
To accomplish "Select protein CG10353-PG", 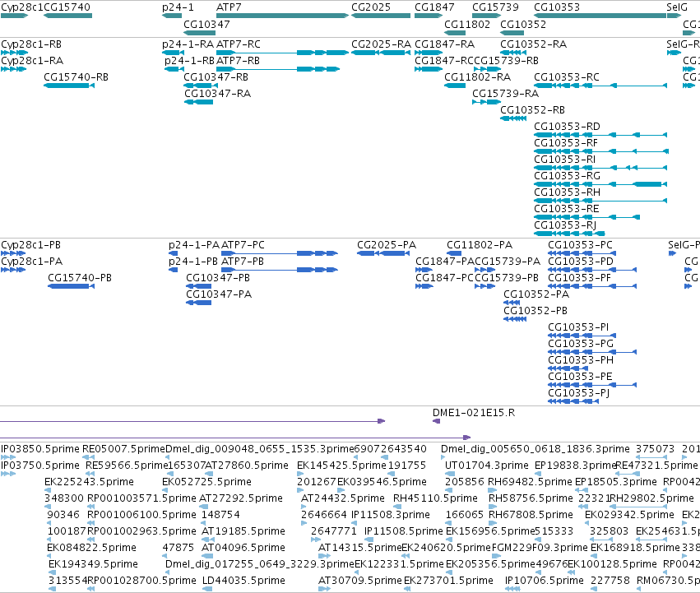I will 592,352.
